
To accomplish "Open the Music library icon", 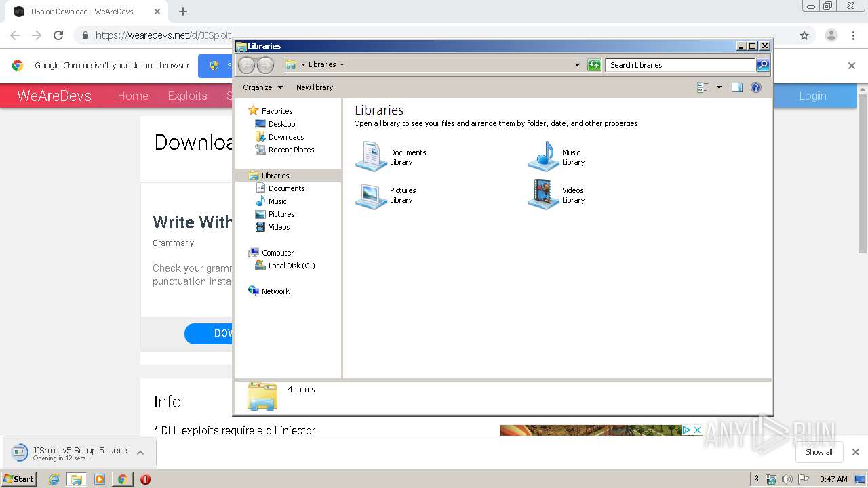I will click(543, 157).
